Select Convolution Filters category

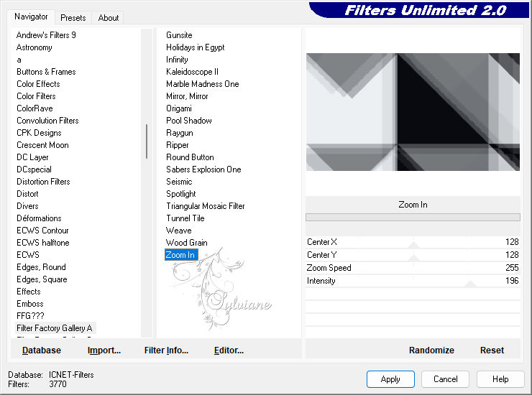point(48,121)
